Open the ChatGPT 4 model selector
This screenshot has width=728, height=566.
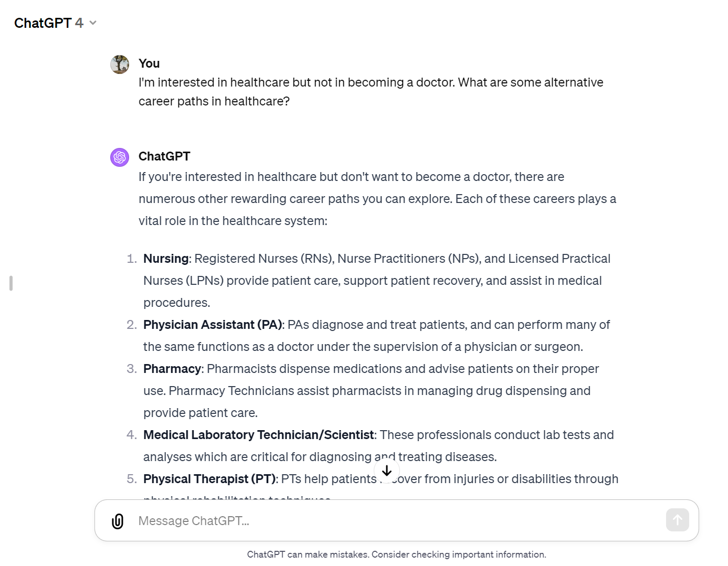(49, 23)
